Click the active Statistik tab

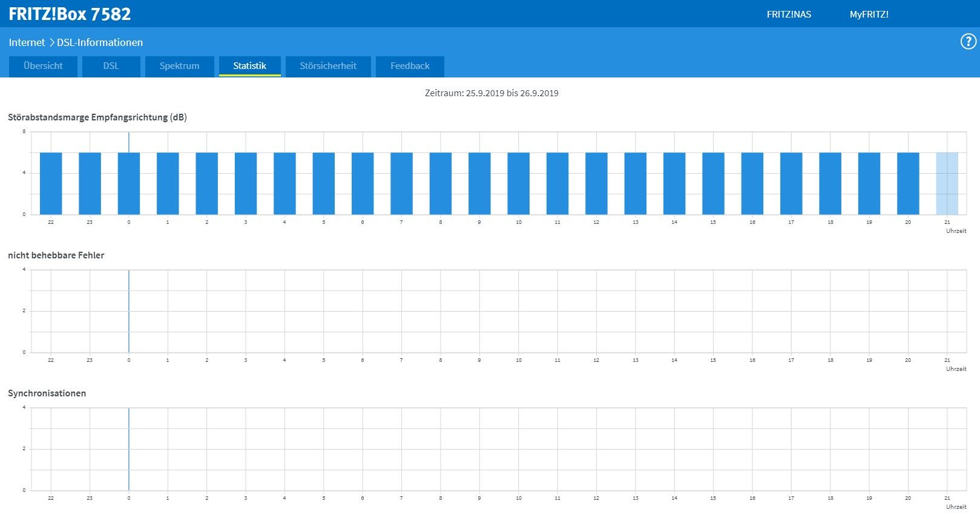[249, 66]
